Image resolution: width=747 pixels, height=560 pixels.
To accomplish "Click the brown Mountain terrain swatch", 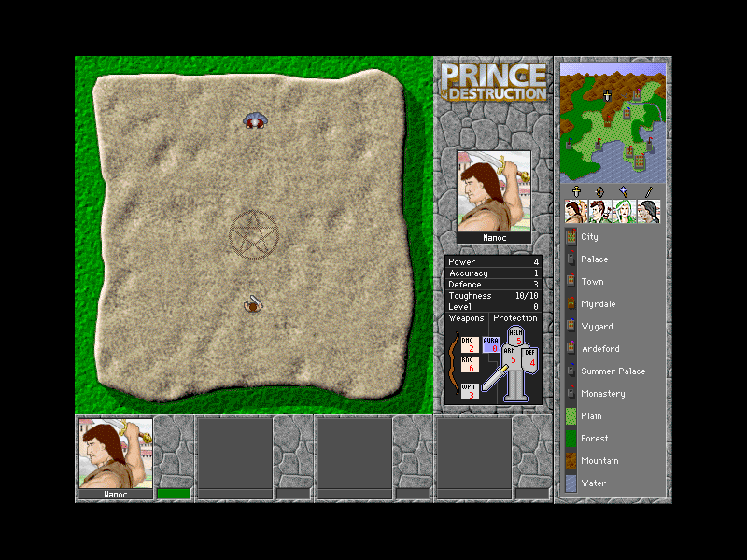I will 571,460.
